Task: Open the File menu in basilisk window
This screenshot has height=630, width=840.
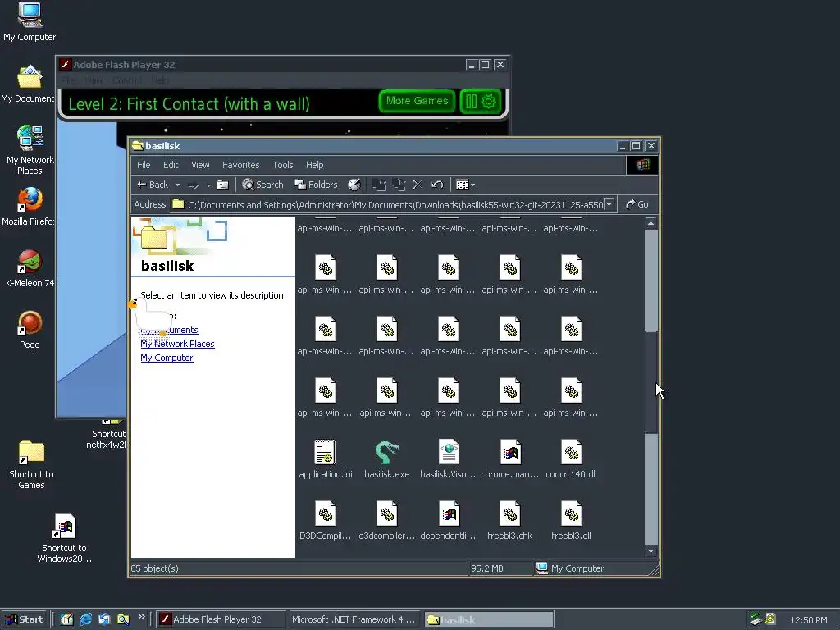Action: [x=144, y=165]
